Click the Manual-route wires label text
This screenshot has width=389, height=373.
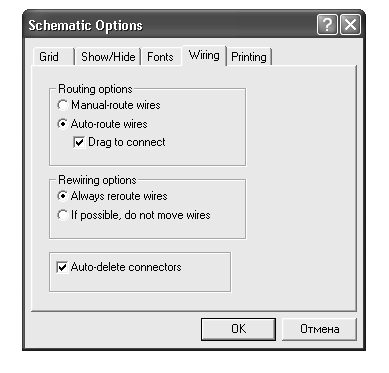pyautogui.click(x=116, y=105)
